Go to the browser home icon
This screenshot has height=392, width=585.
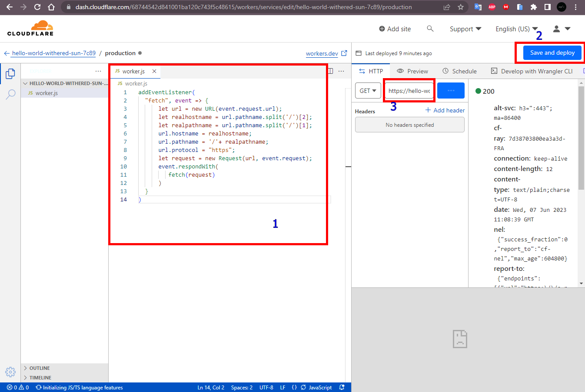click(51, 7)
